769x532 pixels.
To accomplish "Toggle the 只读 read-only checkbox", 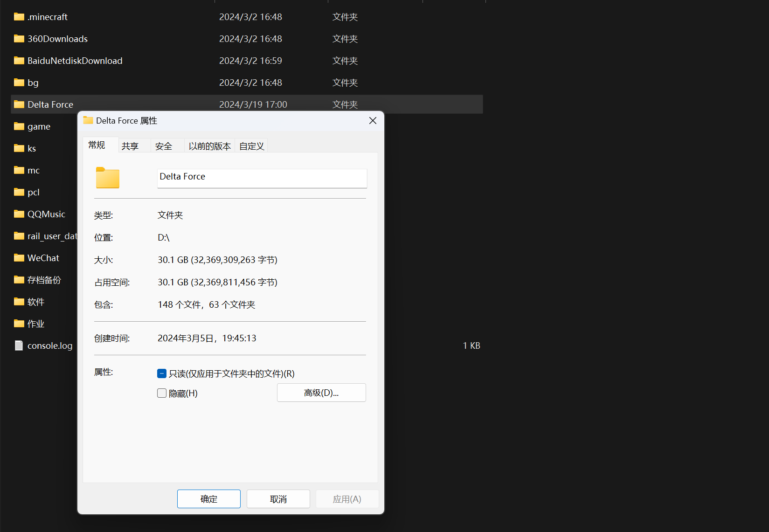I will [162, 373].
